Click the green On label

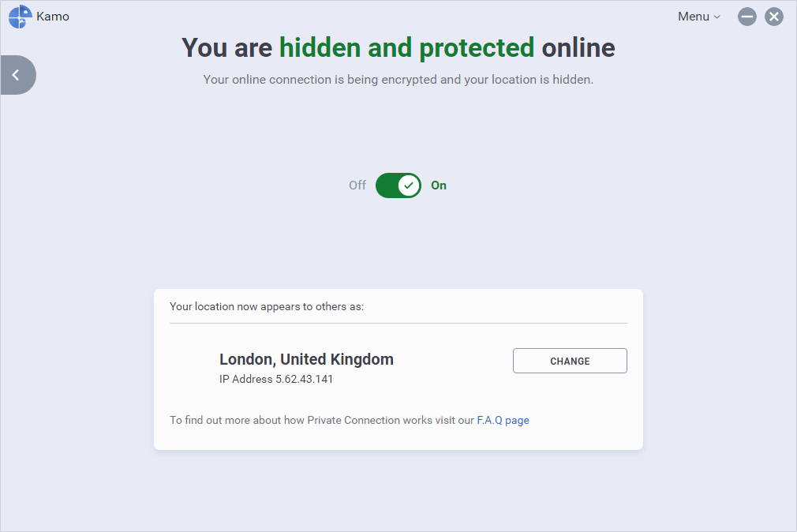[439, 185]
